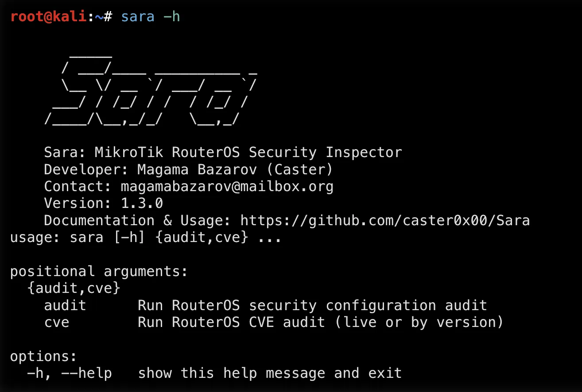
Task: Click the 'Version: 1.3.0' line
Action: [104, 203]
